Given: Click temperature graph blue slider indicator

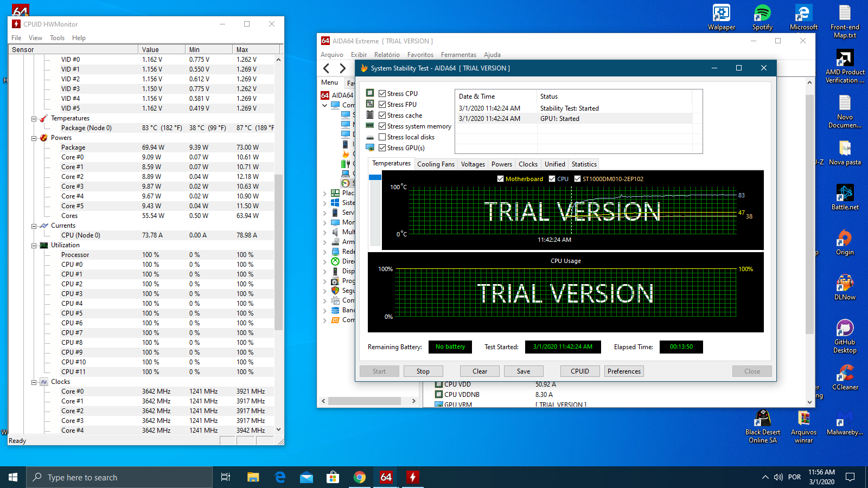Looking at the screenshot, I should pyautogui.click(x=375, y=177).
